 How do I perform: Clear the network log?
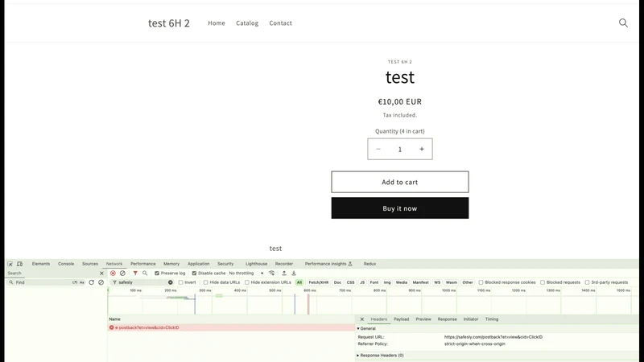pos(122,274)
